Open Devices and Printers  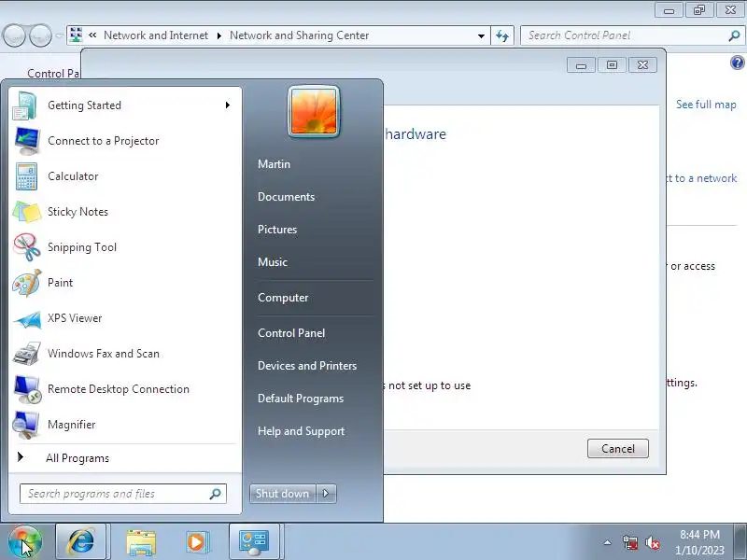point(307,366)
